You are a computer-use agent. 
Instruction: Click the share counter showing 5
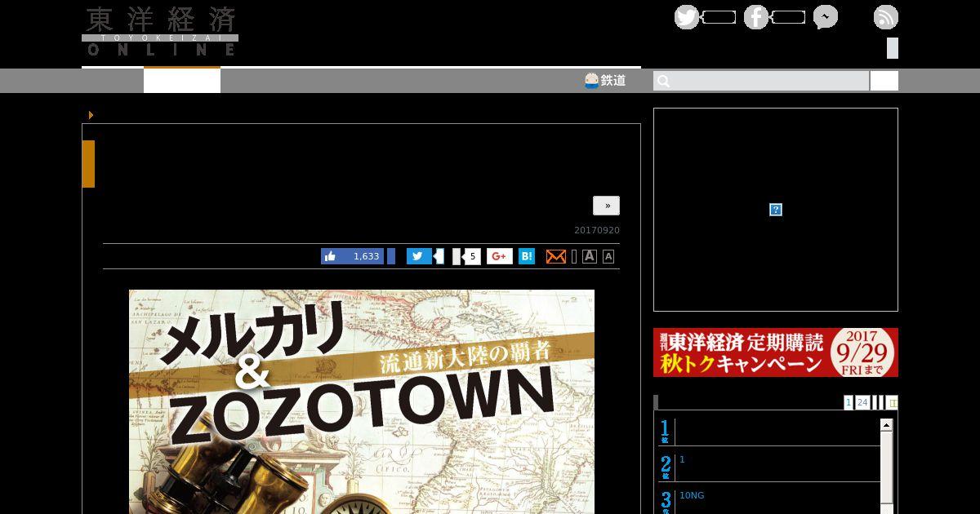tap(471, 256)
